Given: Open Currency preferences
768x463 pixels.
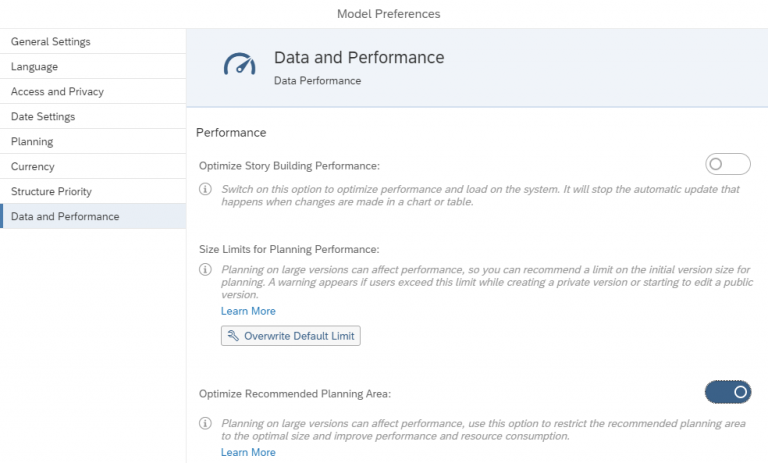Looking at the screenshot, I should point(93,166).
